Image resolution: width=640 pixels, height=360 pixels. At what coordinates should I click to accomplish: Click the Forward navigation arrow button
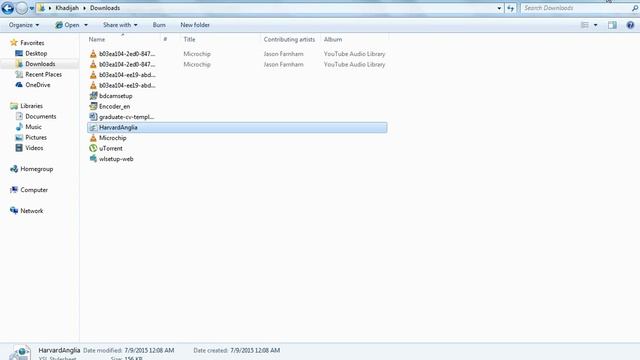point(22,8)
